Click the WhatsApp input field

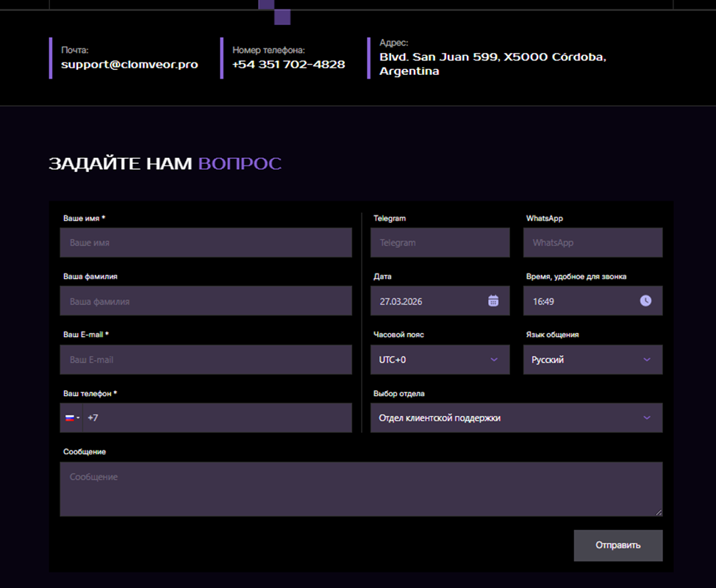[x=593, y=243]
